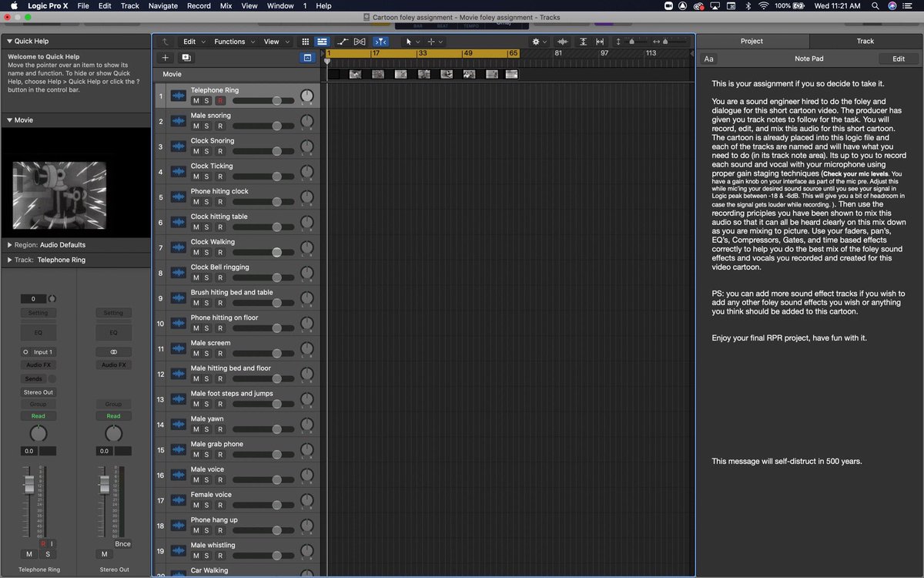924x578 pixels.
Task: Click the Telephone Ring track pan knob
Action: coord(307,96)
